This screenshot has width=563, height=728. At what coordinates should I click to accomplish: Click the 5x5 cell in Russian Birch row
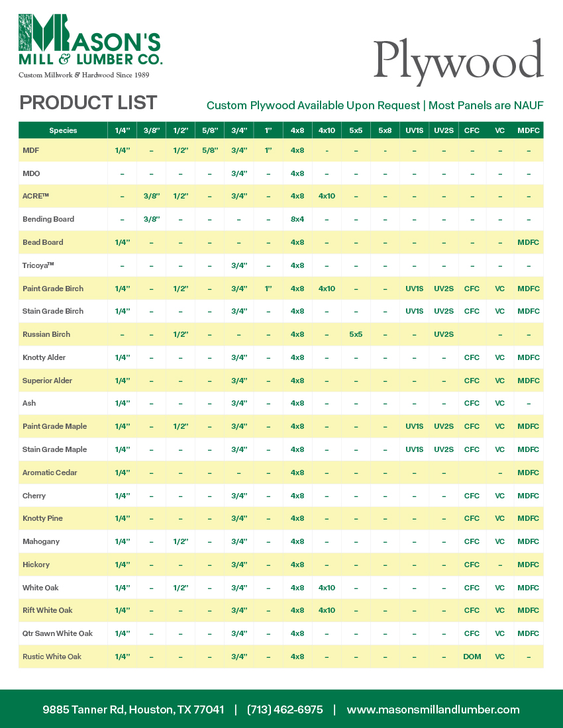click(356, 334)
